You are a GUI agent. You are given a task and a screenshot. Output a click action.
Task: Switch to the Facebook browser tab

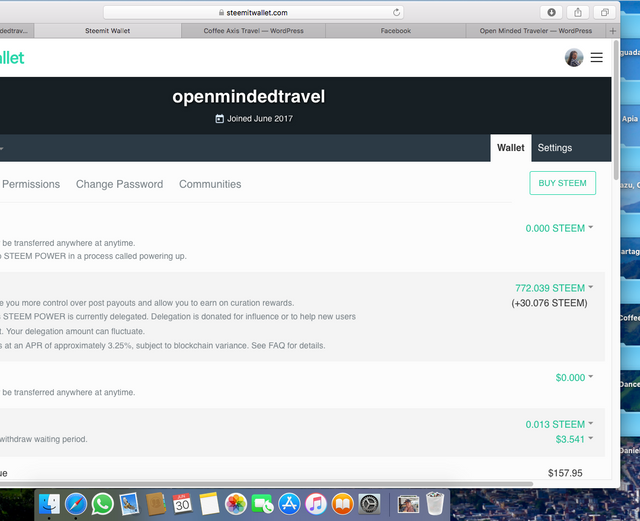(396, 31)
